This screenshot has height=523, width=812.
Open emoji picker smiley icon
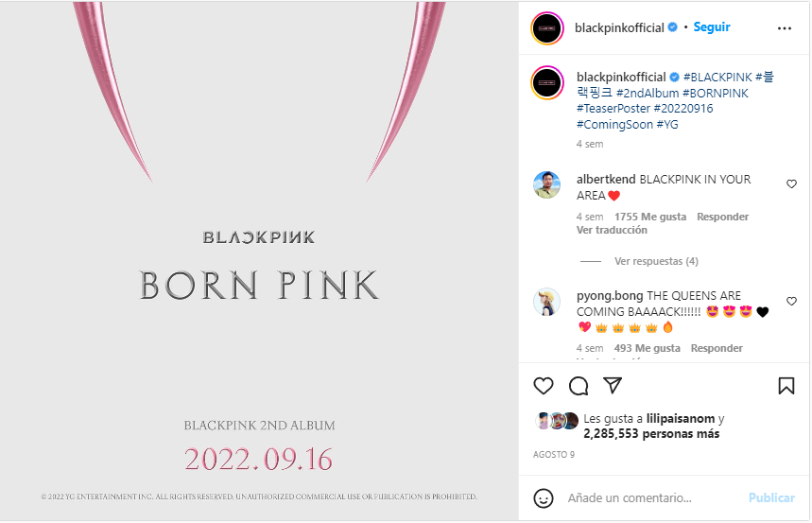pyautogui.click(x=544, y=498)
